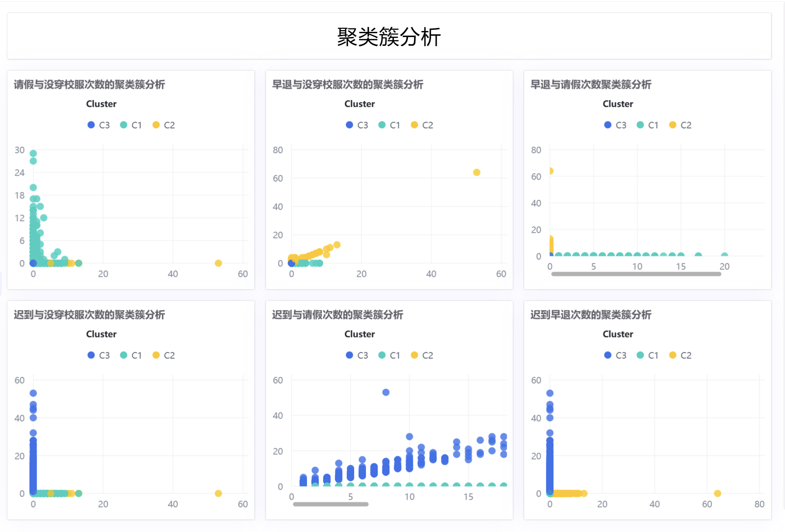
Task: Click the 请假与没穿校服次数的聚类簇分析 title
Action: point(89,85)
